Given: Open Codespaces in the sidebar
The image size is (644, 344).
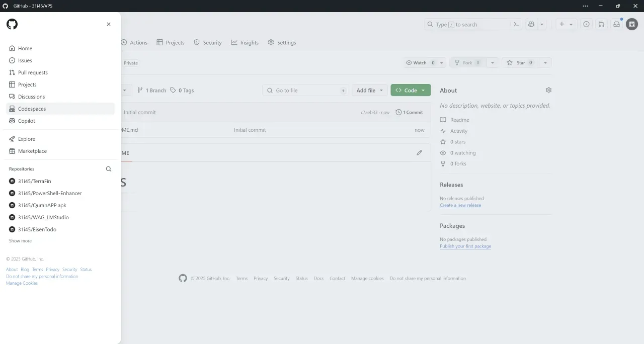Looking at the screenshot, I should click(x=60, y=109).
